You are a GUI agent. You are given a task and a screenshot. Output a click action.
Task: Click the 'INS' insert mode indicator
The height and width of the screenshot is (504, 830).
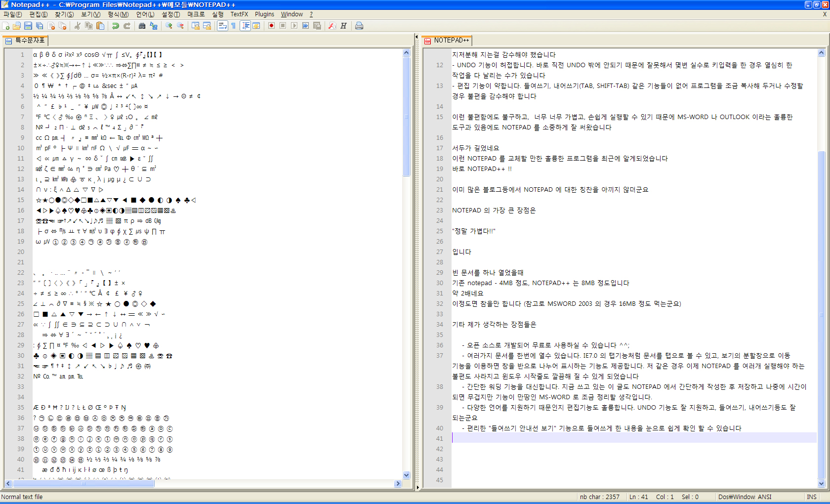tap(812, 497)
